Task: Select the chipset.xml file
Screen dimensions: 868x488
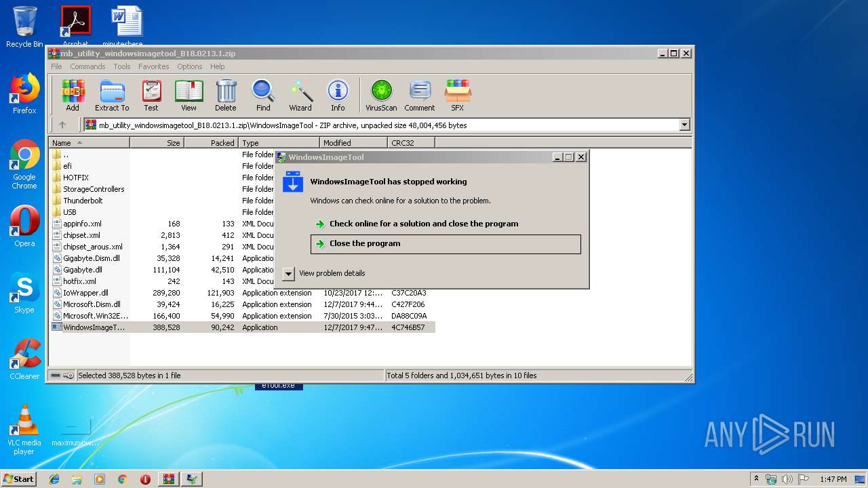Action: tap(81, 235)
